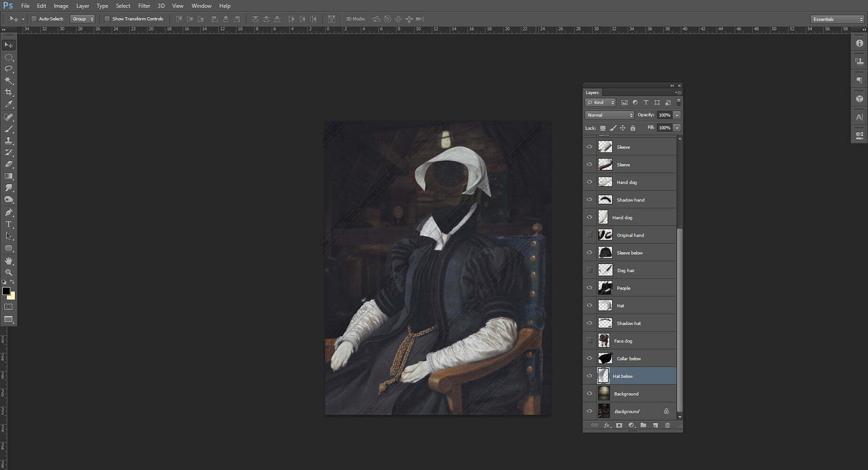868x470 pixels.
Task: Delete layer using trash icon
Action: (x=667, y=425)
